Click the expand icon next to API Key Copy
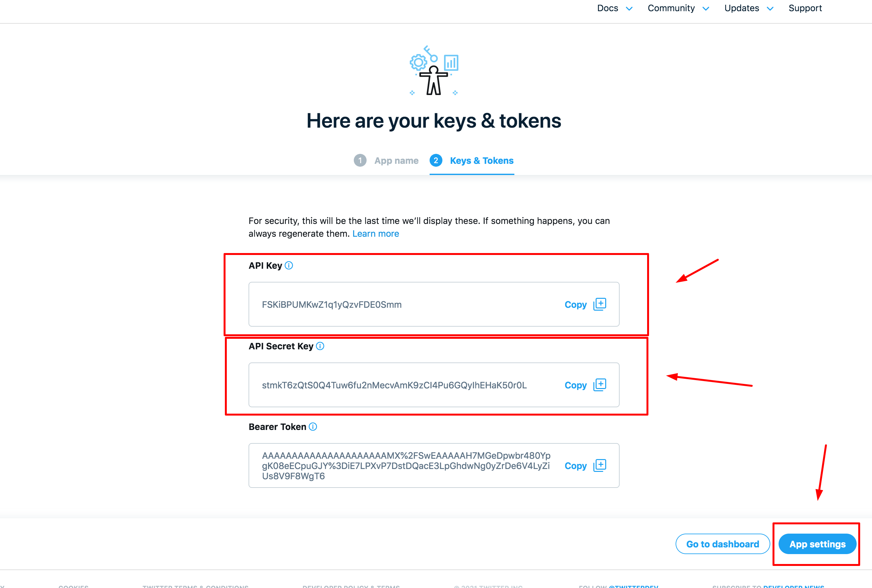 coord(600,304)
